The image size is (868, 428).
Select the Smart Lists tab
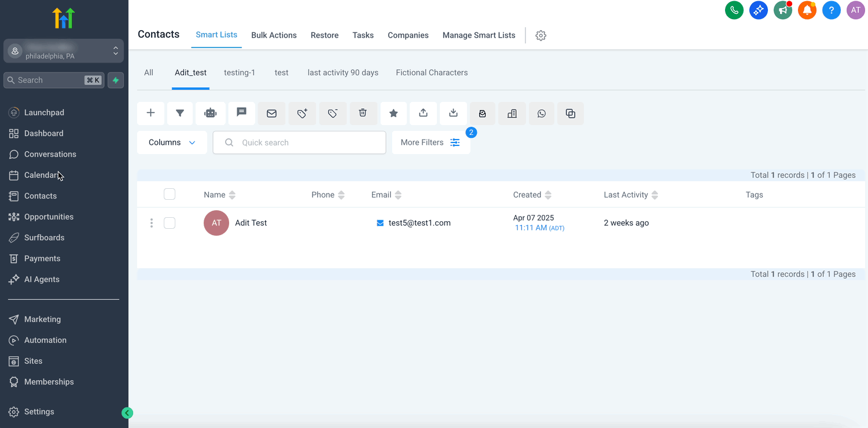pos(216,35)
